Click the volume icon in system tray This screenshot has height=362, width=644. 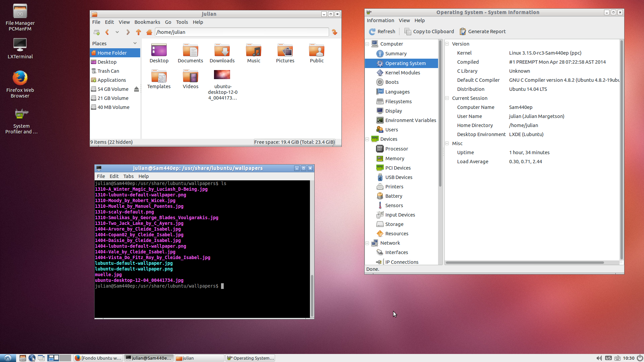tap(599, 358)
